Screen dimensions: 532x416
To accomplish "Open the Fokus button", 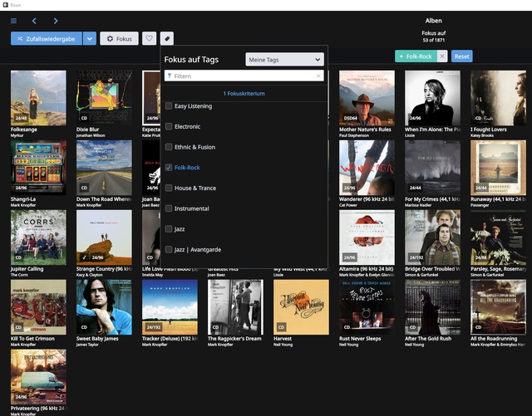I will [119, 39].
